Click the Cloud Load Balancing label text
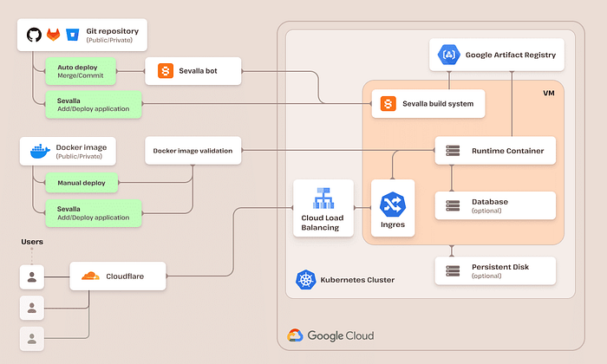 322,223
